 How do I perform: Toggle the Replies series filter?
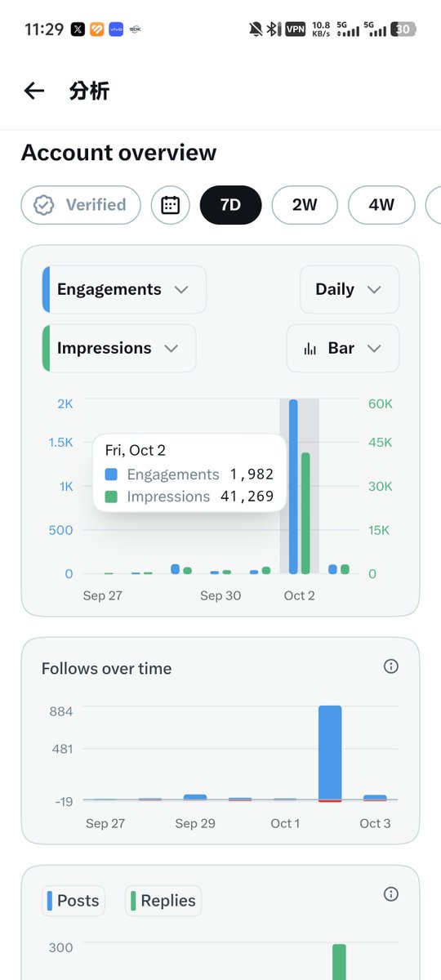pyautogui.click(x=163, y=901)
